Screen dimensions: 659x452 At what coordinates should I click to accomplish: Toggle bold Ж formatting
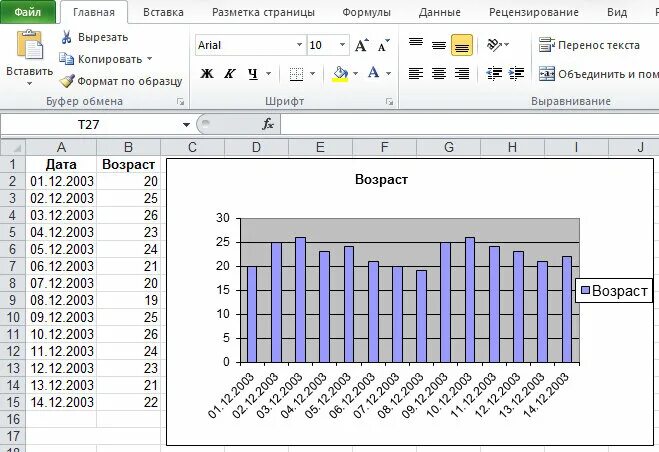207,74
